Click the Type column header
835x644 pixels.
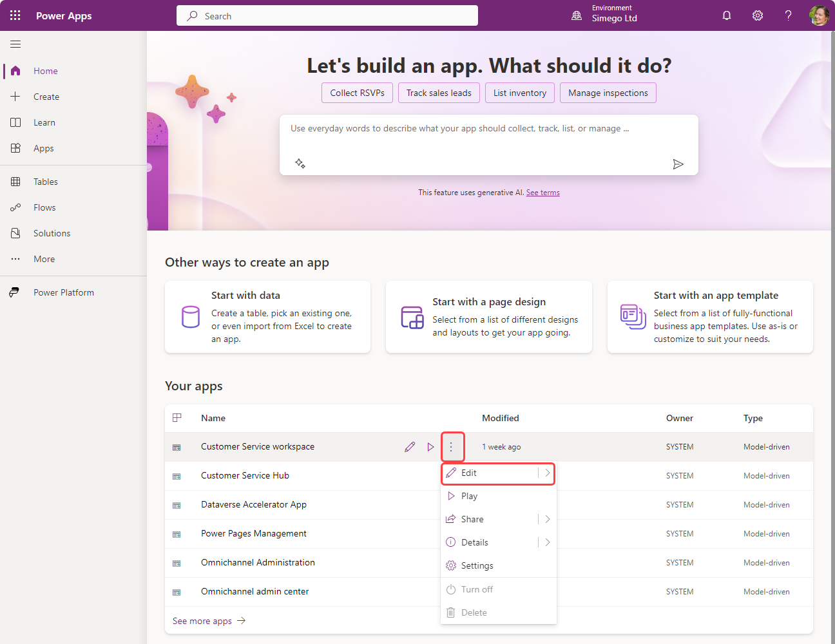click(753, 418)
